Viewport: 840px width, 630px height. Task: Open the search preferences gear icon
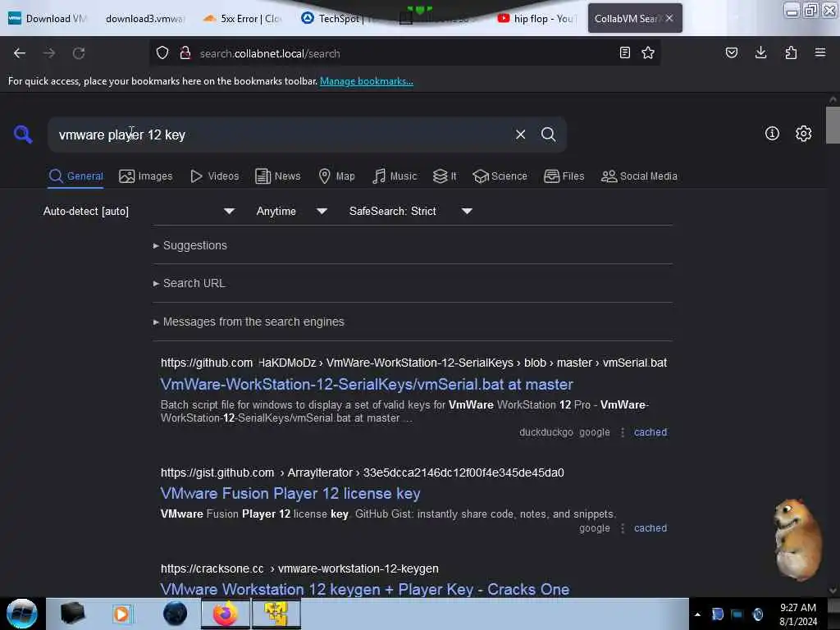tap(804, 134)
